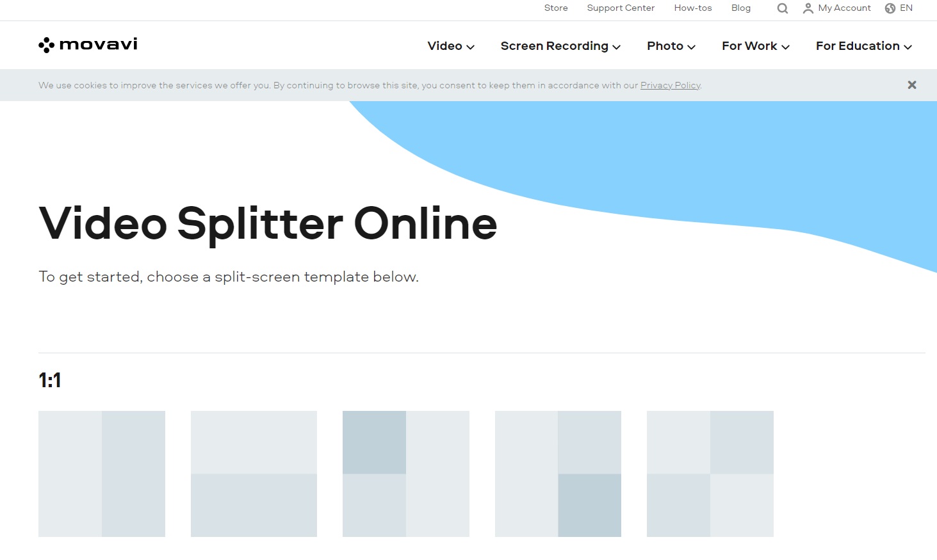This screenshot has width=937, height=560.
Task: Open the EN language selector
Action: (906, 8)
